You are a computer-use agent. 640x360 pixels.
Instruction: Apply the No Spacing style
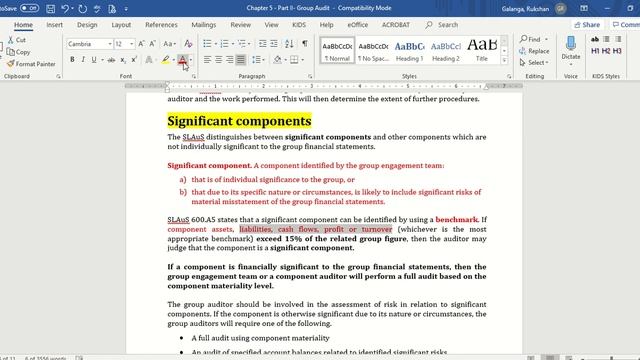click(373, 51)
